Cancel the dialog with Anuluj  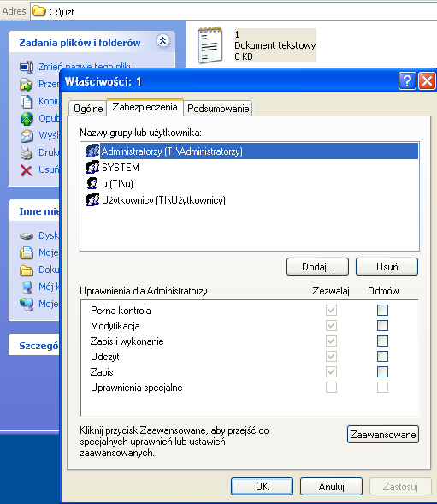coord(331,487)
